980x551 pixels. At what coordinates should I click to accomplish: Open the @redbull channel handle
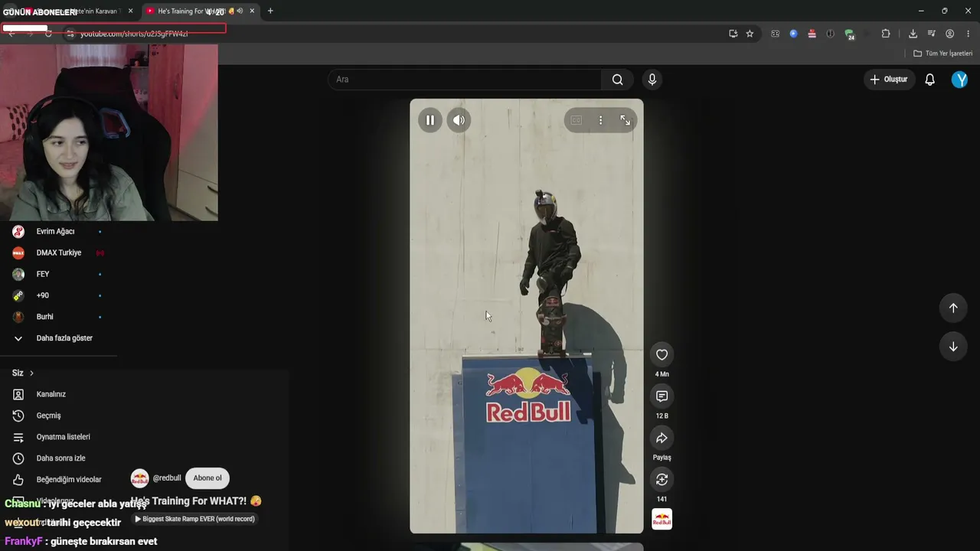(x=167, y=478)
